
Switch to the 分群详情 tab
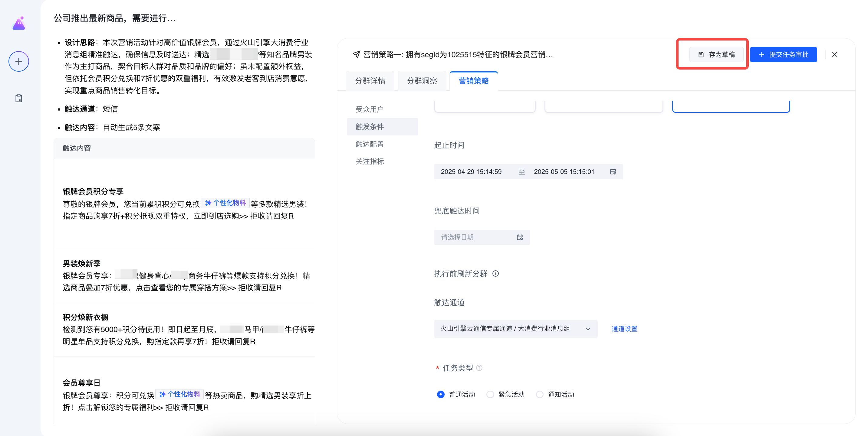pyautogui.click(x=370, y=81)
